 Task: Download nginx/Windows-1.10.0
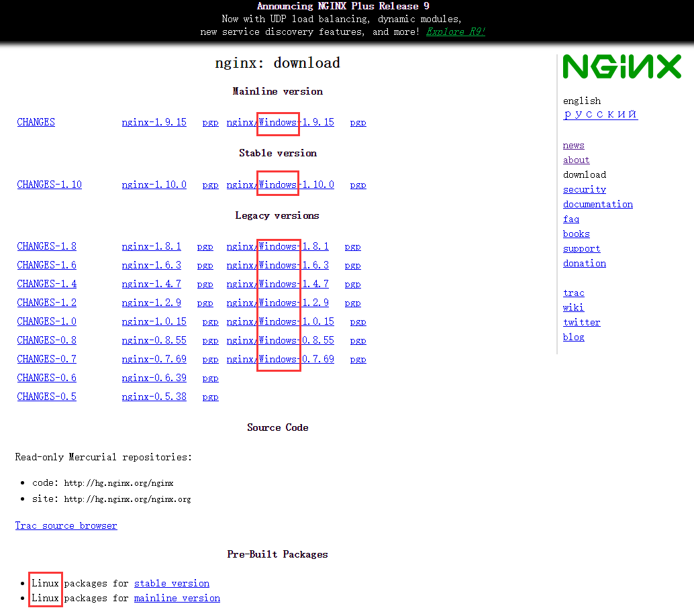pos(280,185)
